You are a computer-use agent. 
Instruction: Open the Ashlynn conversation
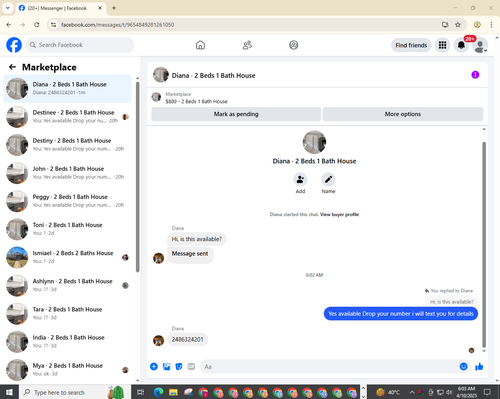(x=67, y=285)
